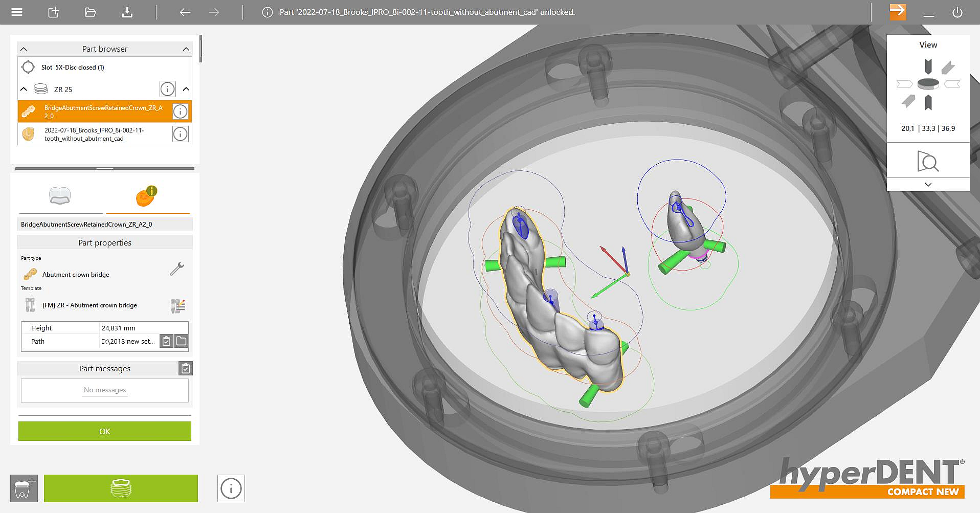The image size is (980, 513).
Task: Click [FM] ZR - Abutment crown bridge template
Action: (90, 305)
